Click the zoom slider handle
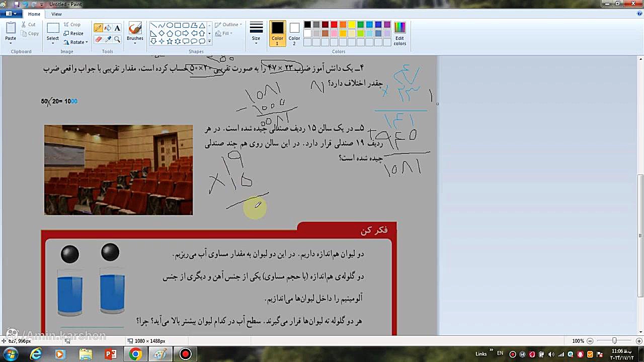This screenshot has width=644, height=362. pyautogui.click(x=614, y=341)
